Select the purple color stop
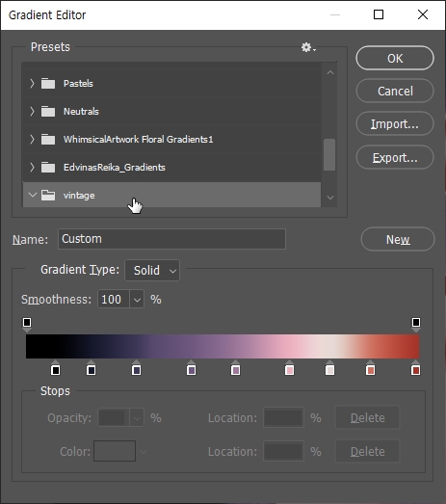 [192, 369]
